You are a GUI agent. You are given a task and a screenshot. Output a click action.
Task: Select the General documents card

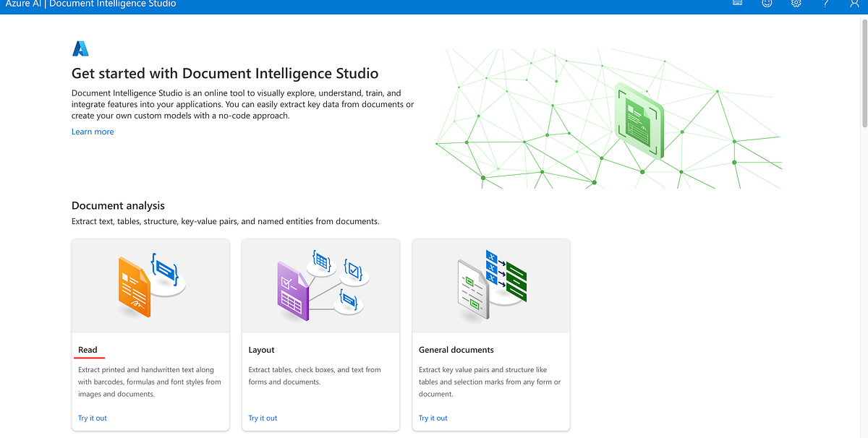[490, 335]
